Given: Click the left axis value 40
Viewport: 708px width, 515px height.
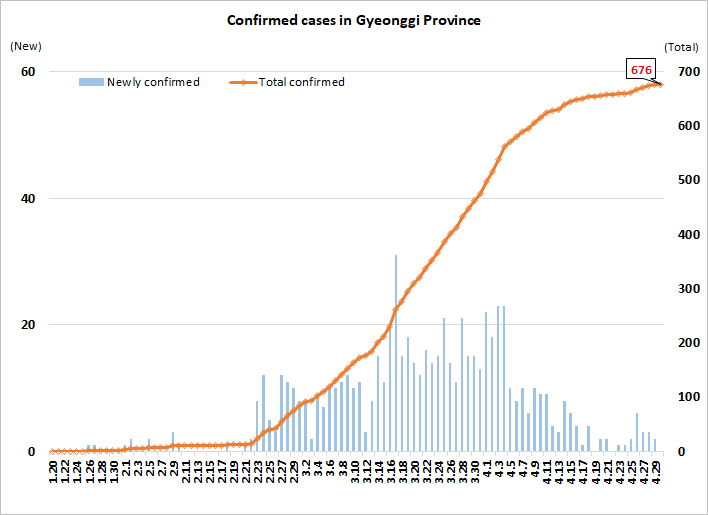Looking at the screenshot, I should (28, 199).
